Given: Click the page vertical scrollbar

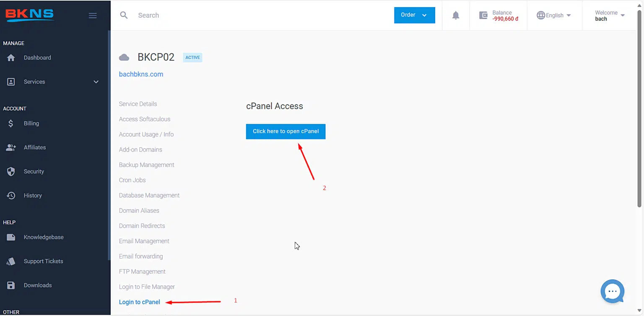Looking at the screenshot, I should point(639,109).
